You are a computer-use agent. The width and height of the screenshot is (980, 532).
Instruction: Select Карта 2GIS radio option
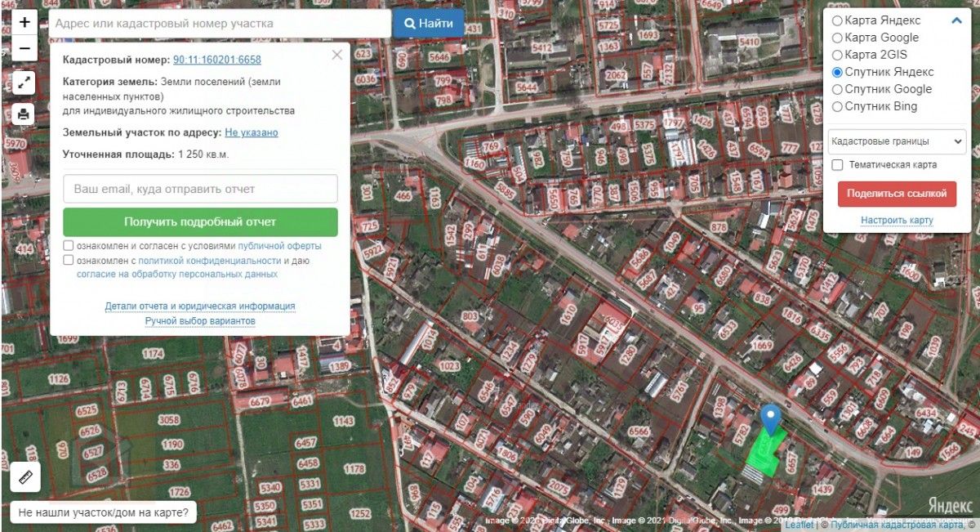[x=837, y=55]
